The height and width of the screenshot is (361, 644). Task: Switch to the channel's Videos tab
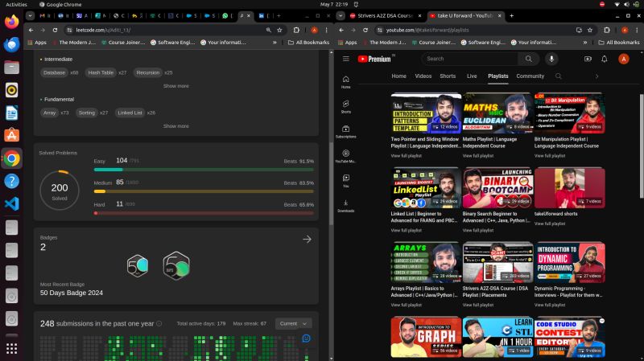coord(423,76)
